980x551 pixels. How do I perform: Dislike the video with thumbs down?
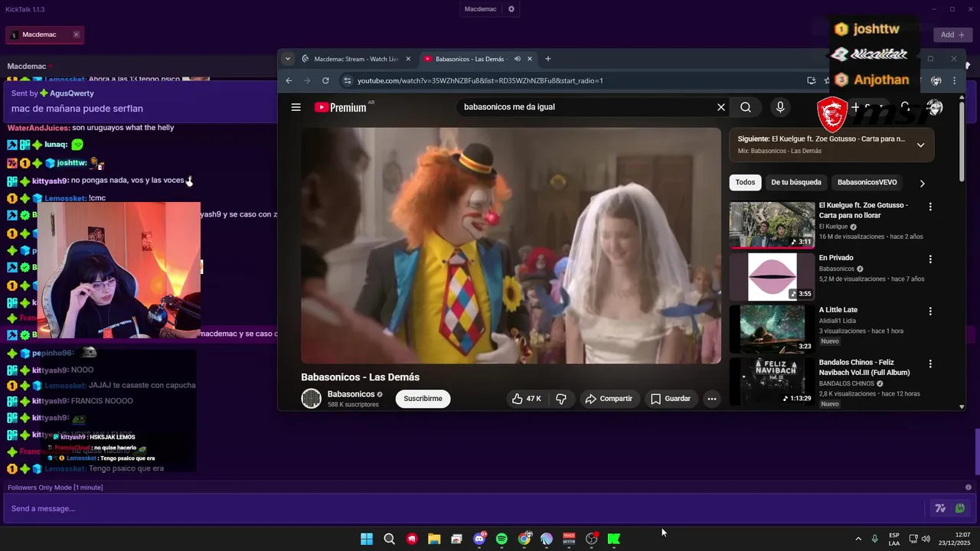561,399
